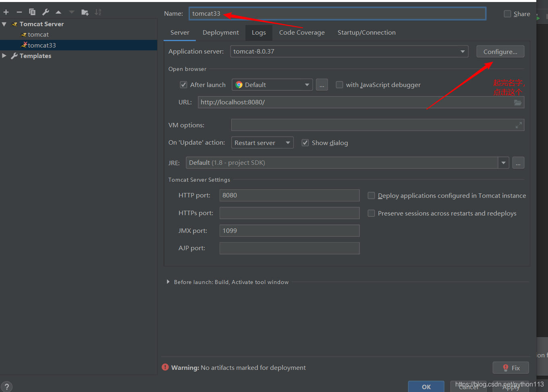Image resolution: width=548 pixels, height=392 pixels.
Task: Click the JRE ellipsis browse button
Action: [518, 163]
